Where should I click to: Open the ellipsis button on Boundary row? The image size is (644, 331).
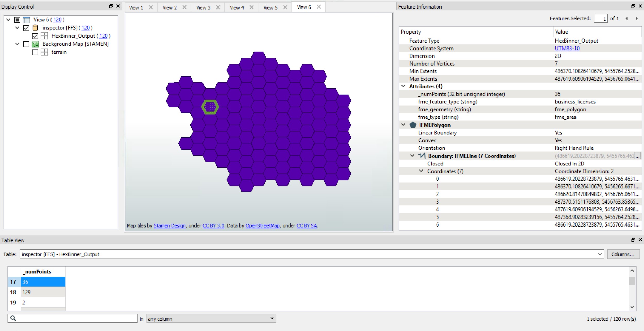[x=638, y=156]
